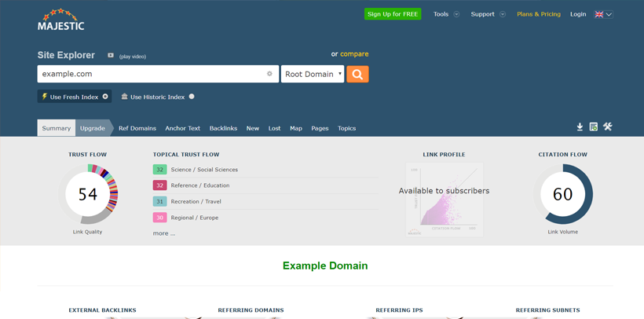Click the Citation Flow 60 donut chart
Screen dimensions: 644x319
point(562,194)
